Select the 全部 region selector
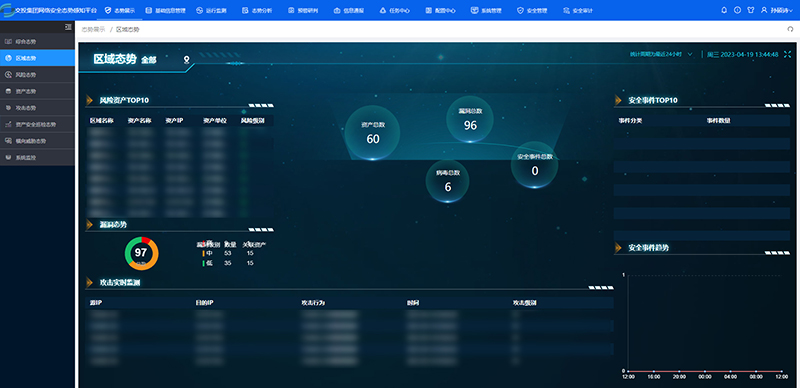The width and height of the screenshot is (800, 388). tap(149, 60)
